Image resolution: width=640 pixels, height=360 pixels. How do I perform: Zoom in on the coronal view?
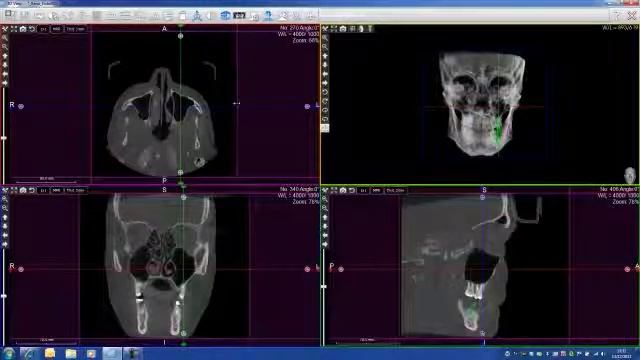[x=5, y=199]
